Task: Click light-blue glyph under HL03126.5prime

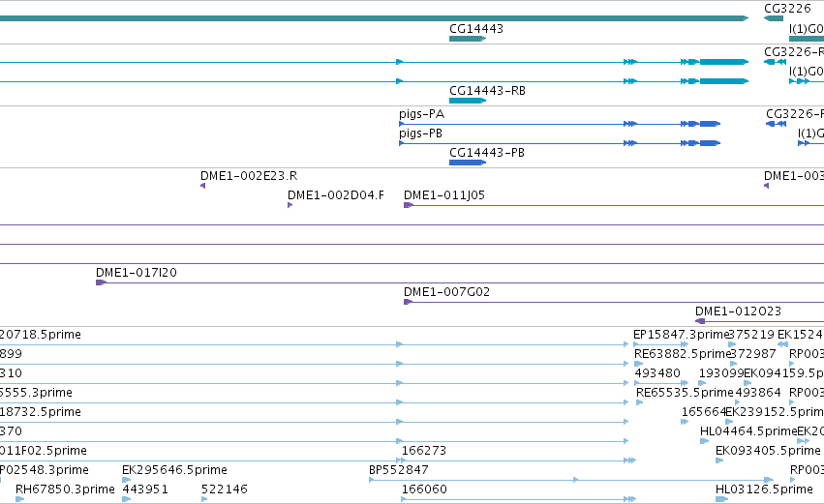Action: click(x=721, y=499)
